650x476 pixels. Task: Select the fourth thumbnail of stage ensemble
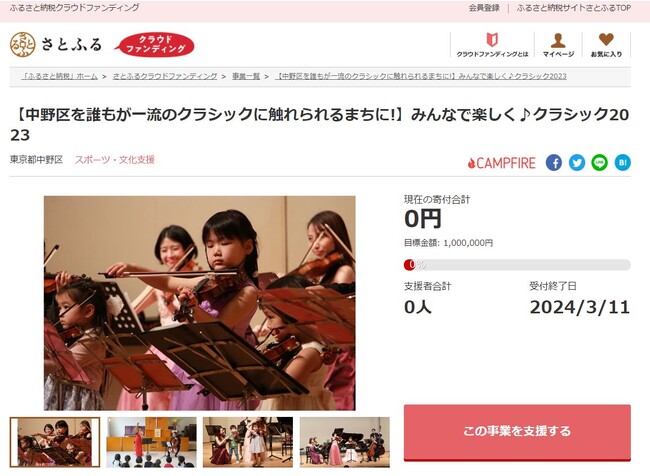344,442
